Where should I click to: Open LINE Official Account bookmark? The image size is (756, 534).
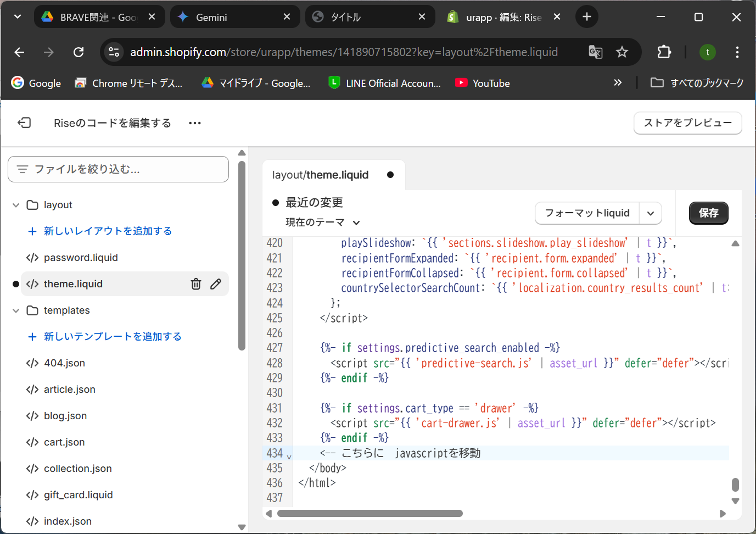pos(385,83)
